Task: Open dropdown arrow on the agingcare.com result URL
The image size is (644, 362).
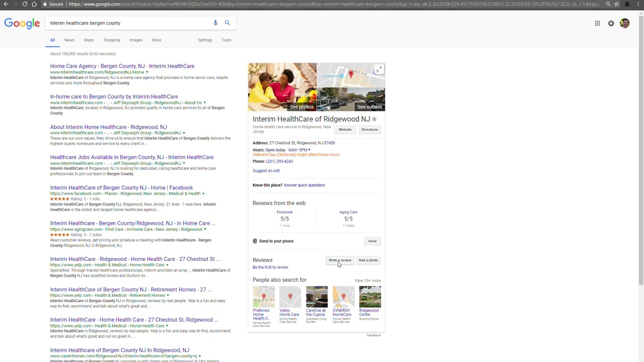Action: (x=205, y=229)
